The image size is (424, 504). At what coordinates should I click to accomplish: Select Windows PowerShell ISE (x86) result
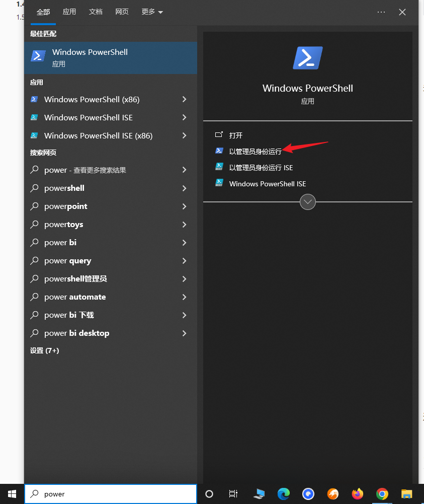tap(98, 135)
